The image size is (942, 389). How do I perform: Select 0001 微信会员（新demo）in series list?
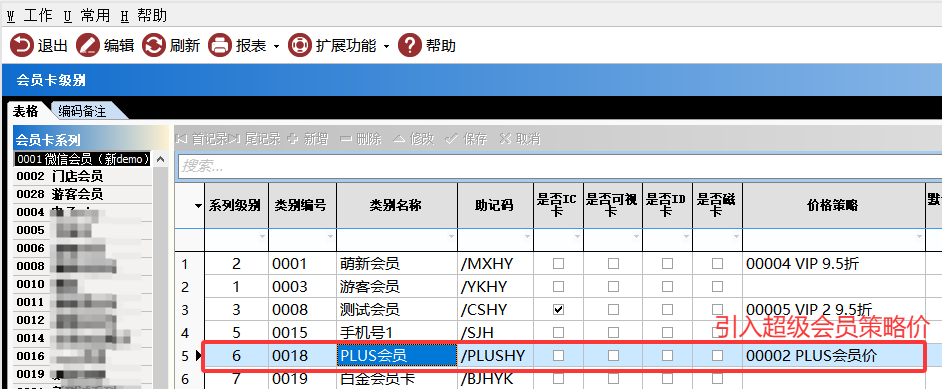83,158
